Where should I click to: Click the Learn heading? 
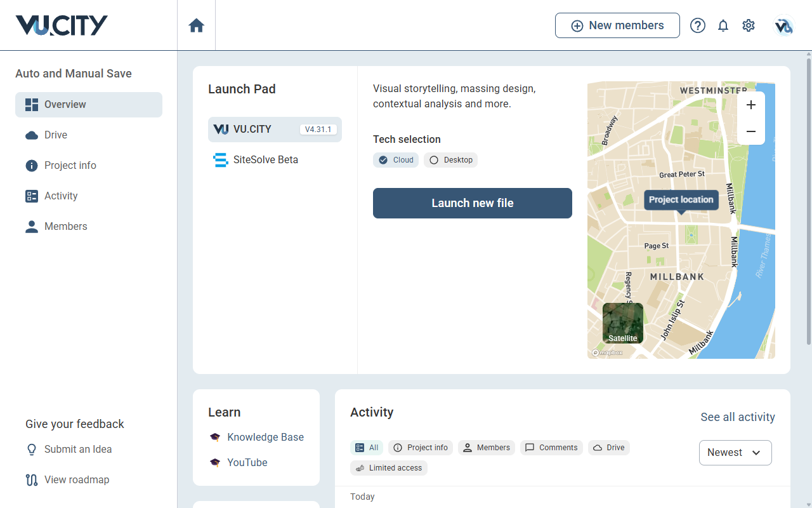point(225,412)
